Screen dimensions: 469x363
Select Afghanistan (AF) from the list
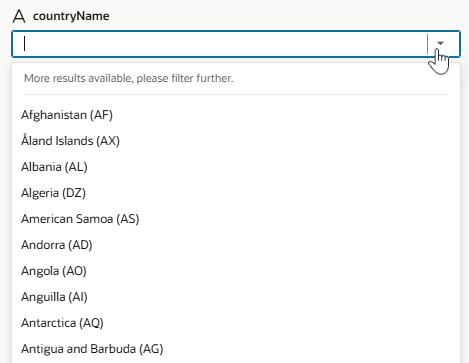click(x=236, y=115)
